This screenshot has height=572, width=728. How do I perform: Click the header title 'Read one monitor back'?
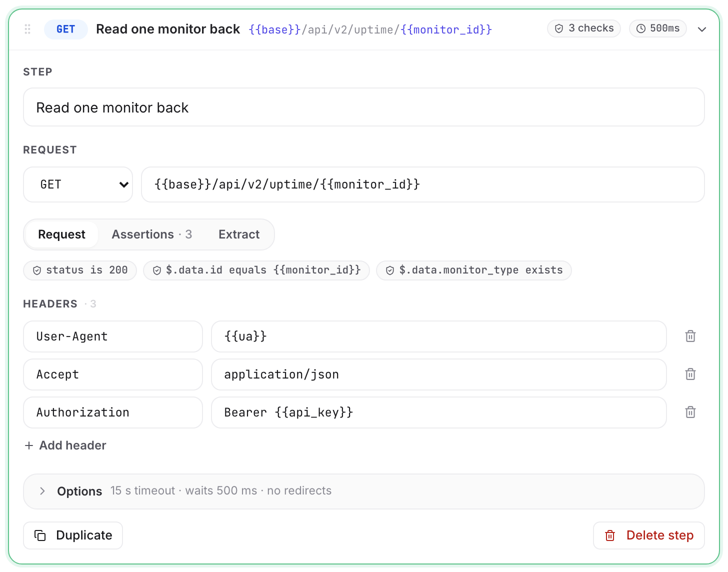point(168,29)
